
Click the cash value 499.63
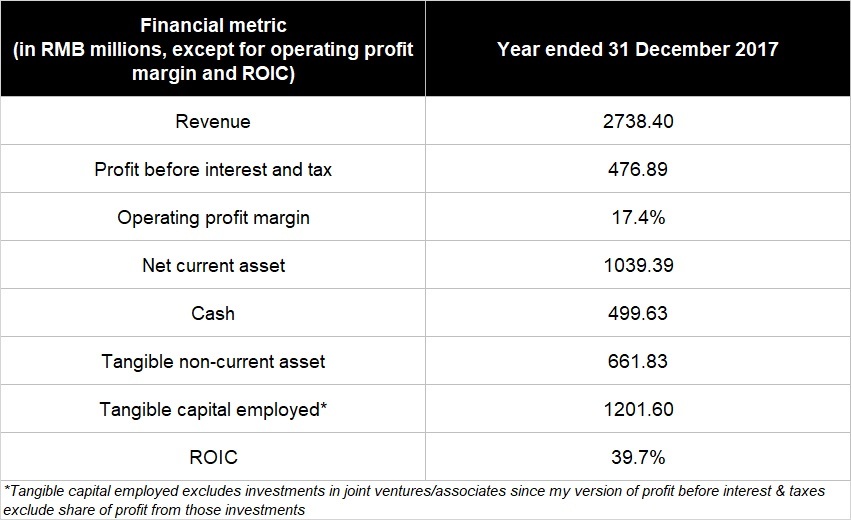[x=637, y=314]
